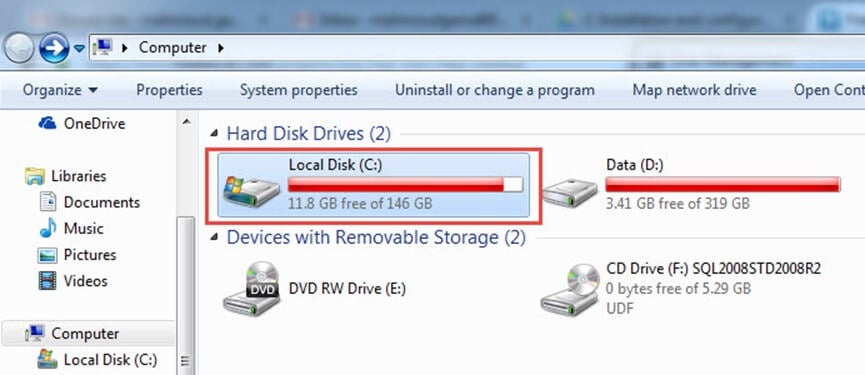Click the Videos library icon
Viewport: 865px width, 375px height.
[47, 281]
